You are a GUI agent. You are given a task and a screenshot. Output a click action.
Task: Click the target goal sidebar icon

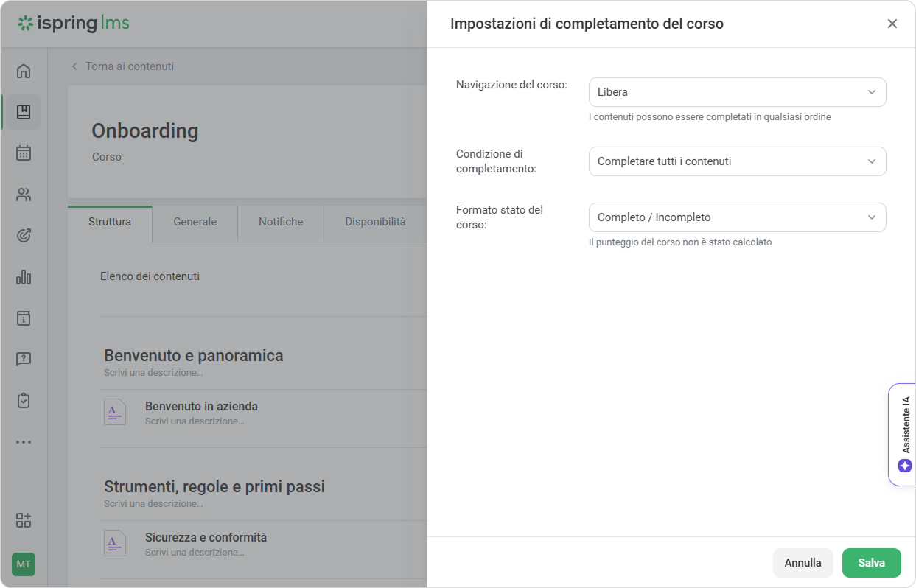24,236
